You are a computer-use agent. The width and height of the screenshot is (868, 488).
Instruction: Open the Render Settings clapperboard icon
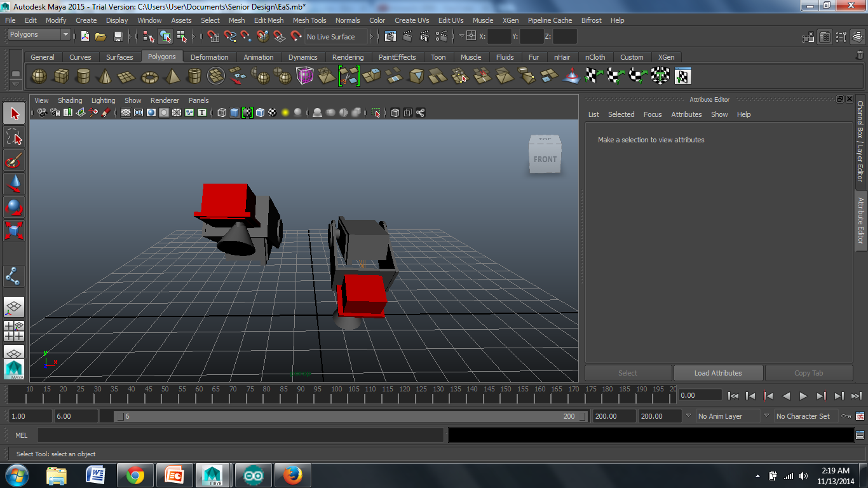[440, 37]
